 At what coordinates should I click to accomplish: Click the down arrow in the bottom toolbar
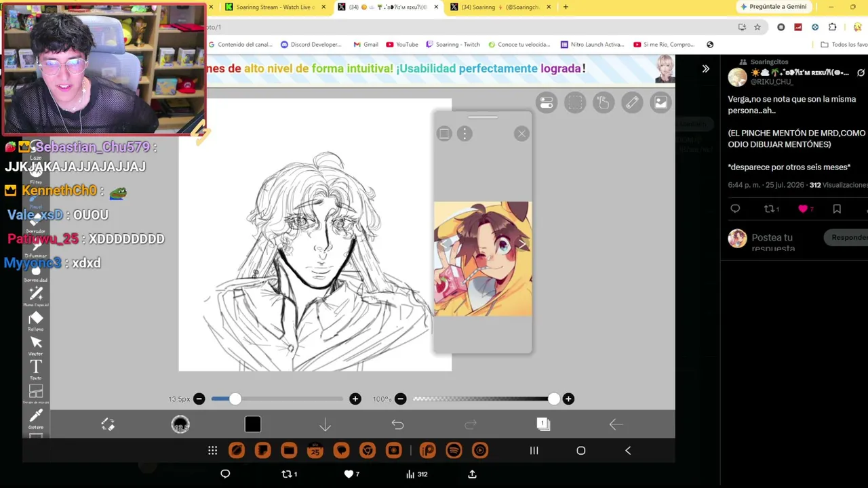click(325, 424)
